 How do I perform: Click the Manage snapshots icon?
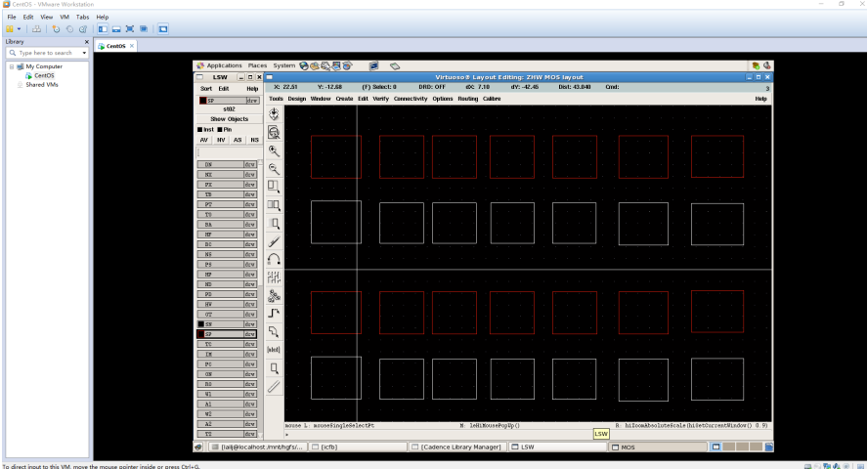point(82,28)
